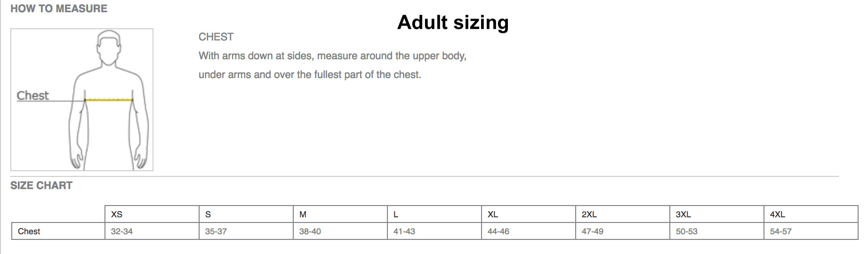
Task: Click the 41-43 chest size cell
Action: click(404, 231)
